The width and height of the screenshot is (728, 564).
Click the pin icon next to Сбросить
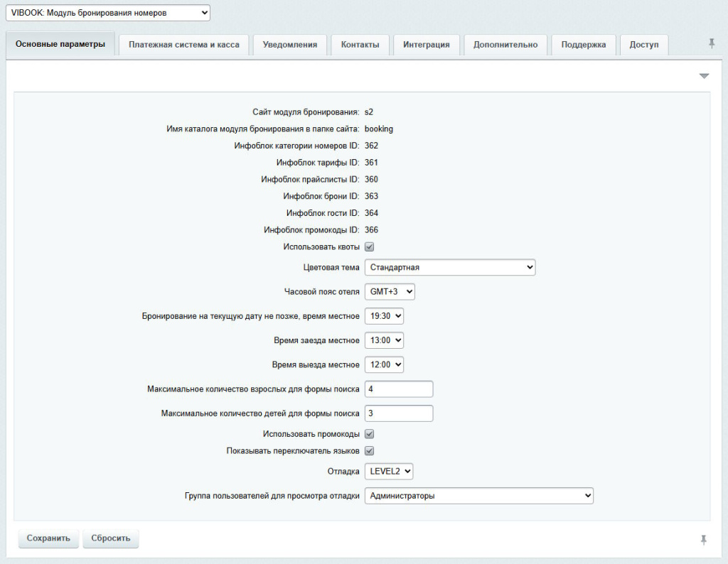tap(703, 540)
